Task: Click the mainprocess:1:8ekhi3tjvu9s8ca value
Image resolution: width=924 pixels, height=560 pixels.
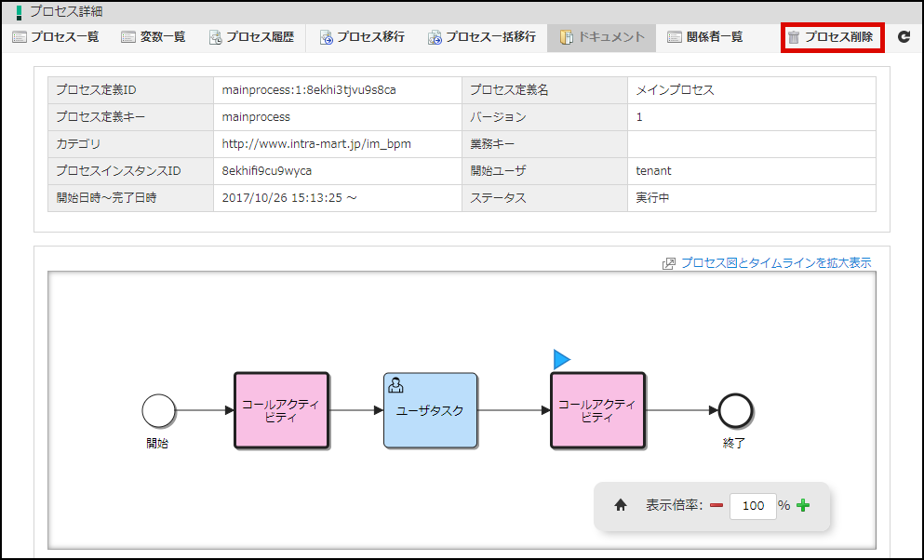Action: 309,90
